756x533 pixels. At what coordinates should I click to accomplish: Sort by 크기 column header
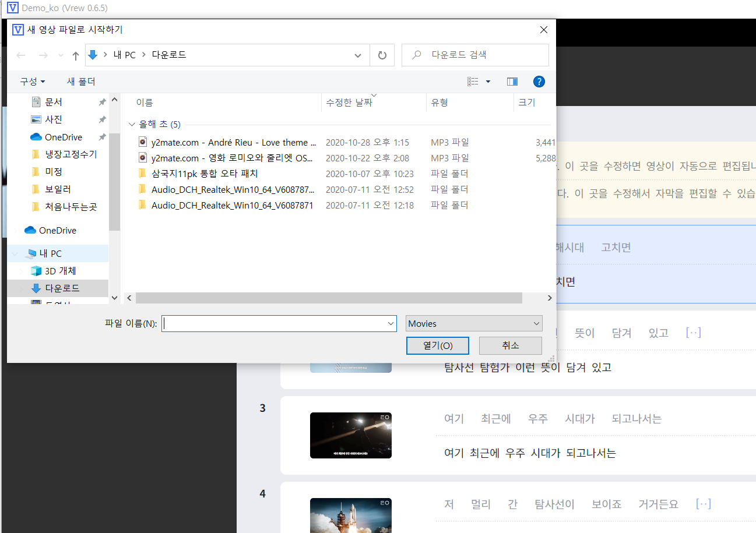click(x=527, y=103)
